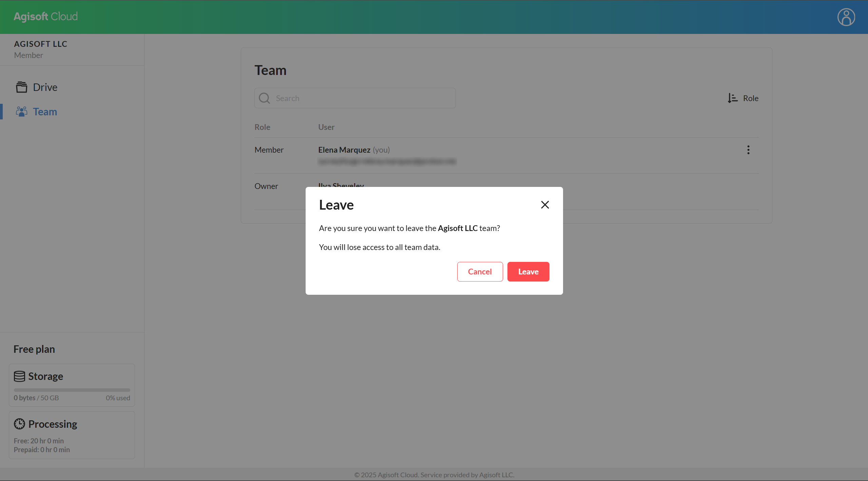The image size is (868, 481).
Task: Confirm leaving with red Leave button
Action: pyautogui.click(x=528, y=272)
